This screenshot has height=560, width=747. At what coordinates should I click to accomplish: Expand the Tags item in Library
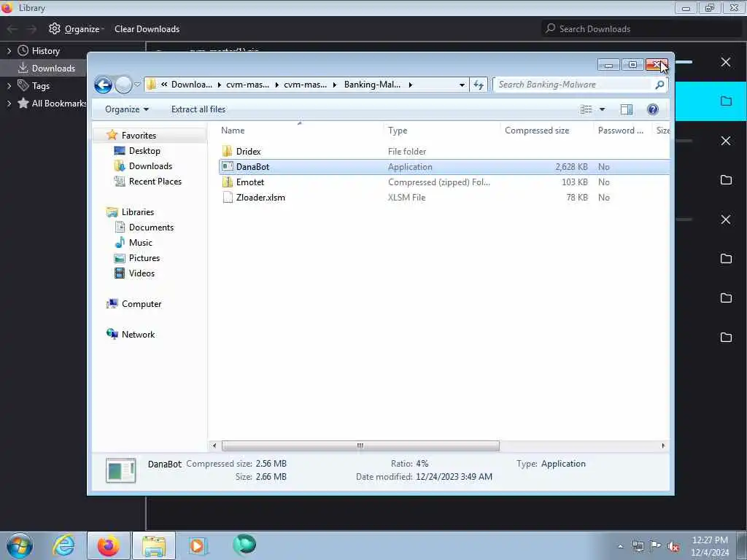[9, 86]
